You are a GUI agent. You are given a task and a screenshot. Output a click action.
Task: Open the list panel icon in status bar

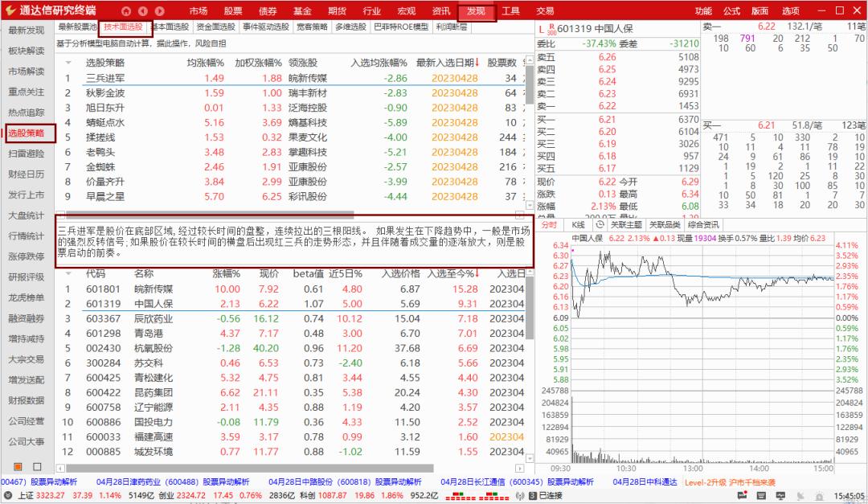click(x=762, y=495)
